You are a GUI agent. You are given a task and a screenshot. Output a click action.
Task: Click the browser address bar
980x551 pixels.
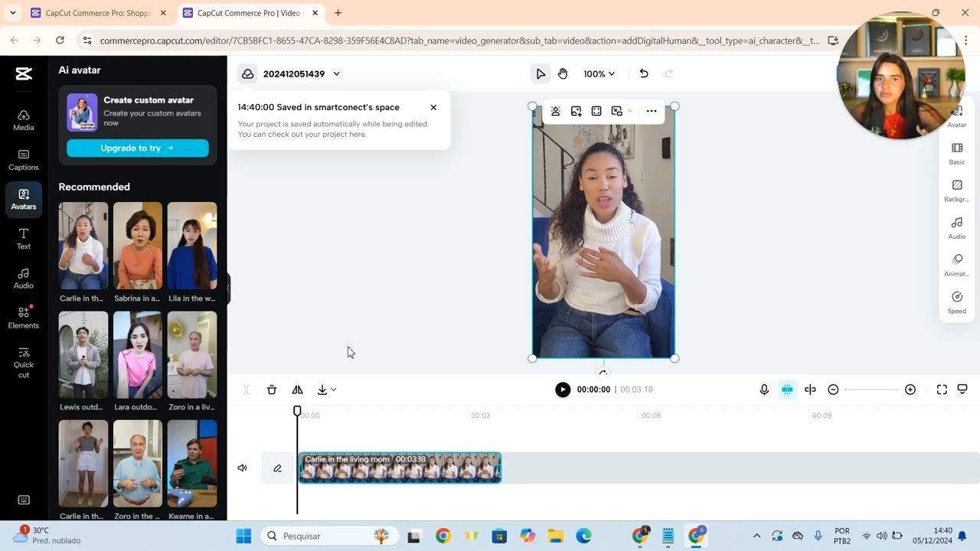[459, 41]
